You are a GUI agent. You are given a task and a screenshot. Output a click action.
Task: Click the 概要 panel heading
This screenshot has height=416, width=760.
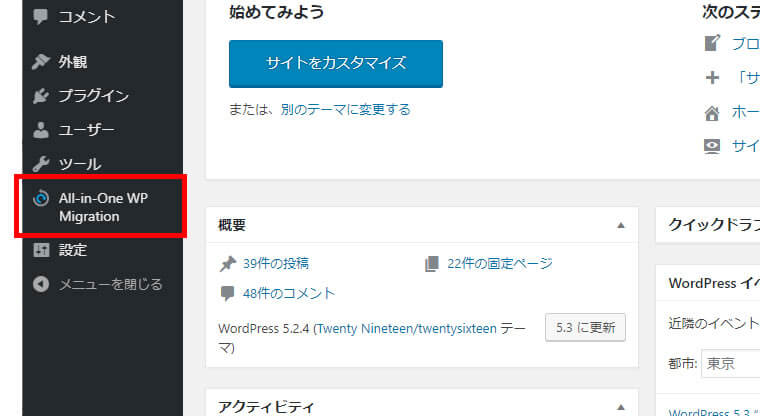[x=232, y=225]
